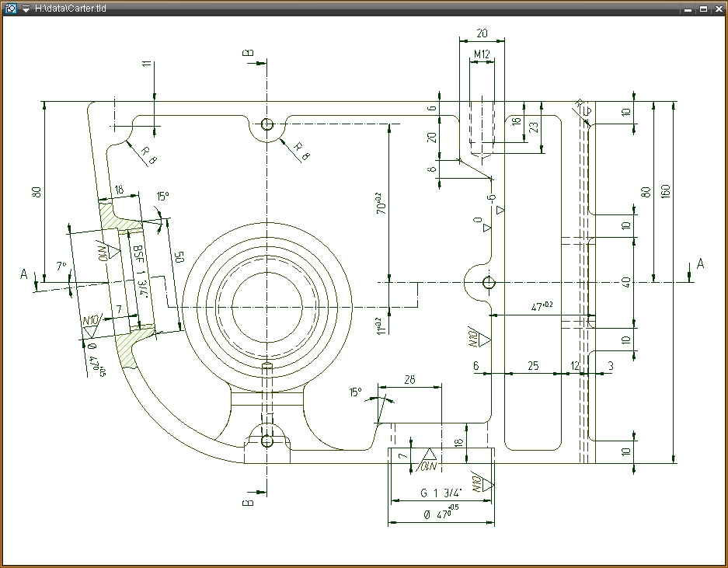
Task: Click the section marker A on right side
Action: pos(700,264)
